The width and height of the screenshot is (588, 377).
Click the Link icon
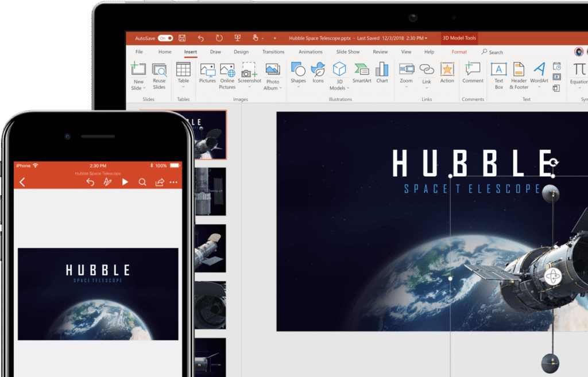(427, 69)
